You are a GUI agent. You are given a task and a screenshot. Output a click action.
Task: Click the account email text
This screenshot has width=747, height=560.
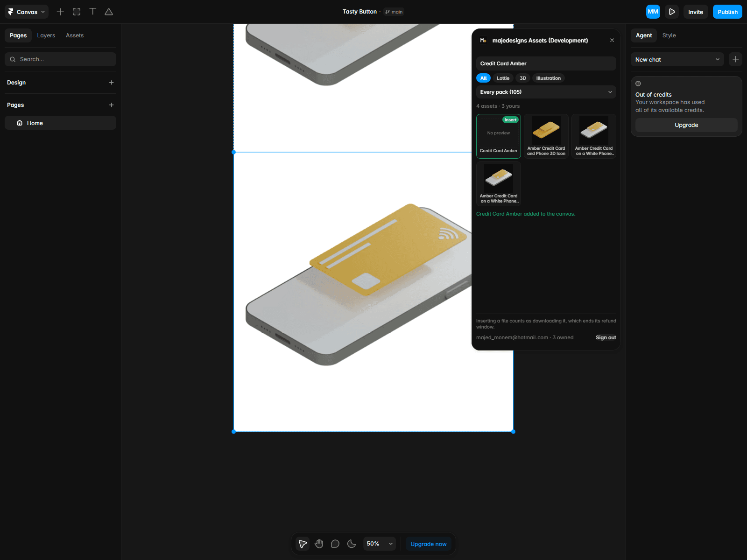(x=512, y=337)
